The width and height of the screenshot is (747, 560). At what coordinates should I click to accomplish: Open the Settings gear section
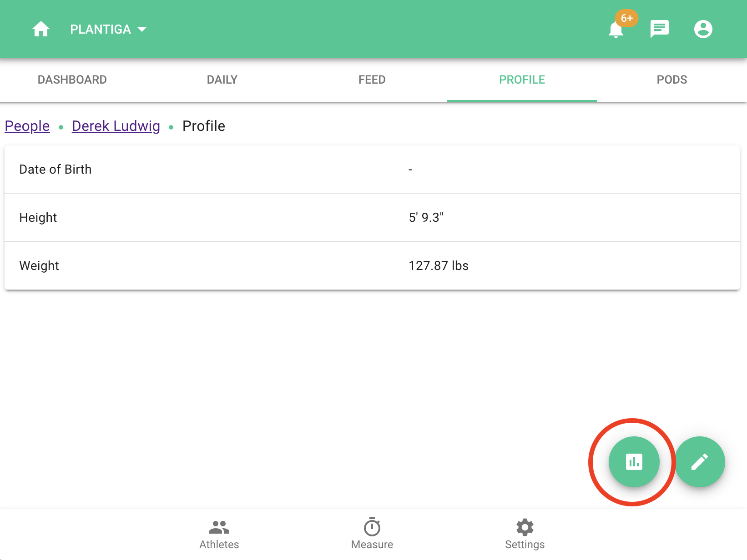[x=525, y=535]
